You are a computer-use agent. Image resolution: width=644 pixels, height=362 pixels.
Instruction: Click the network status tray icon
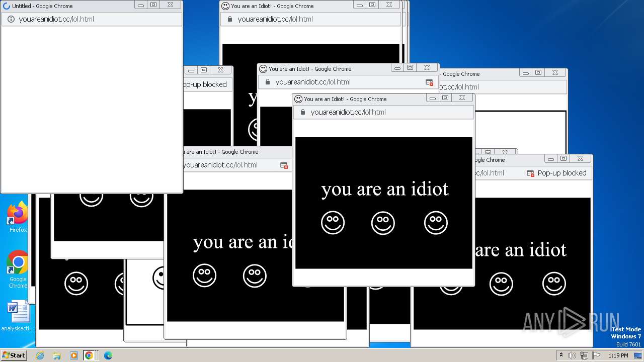[x=584, y=355]
